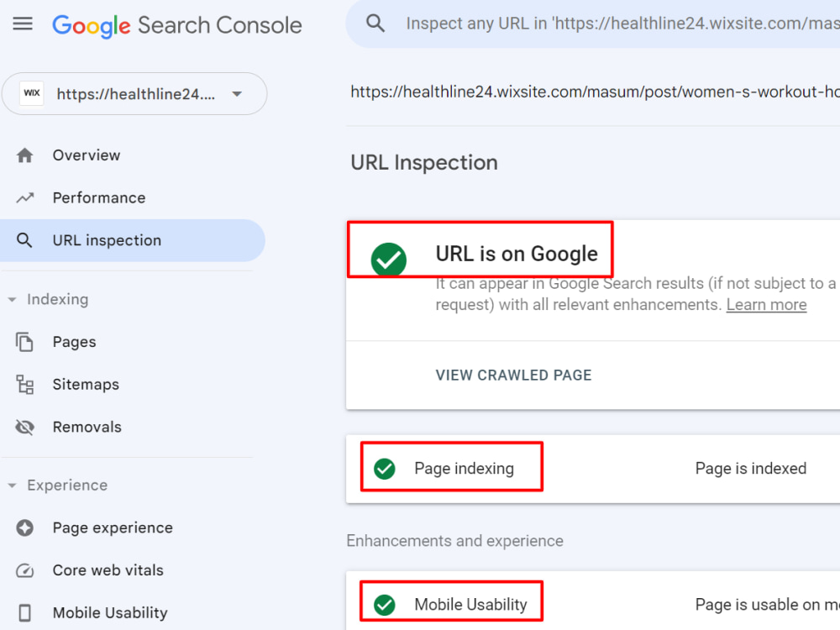Open Pages under Indexing section
Viewport: 840px width, 630px height.
[x=26, y=341]
